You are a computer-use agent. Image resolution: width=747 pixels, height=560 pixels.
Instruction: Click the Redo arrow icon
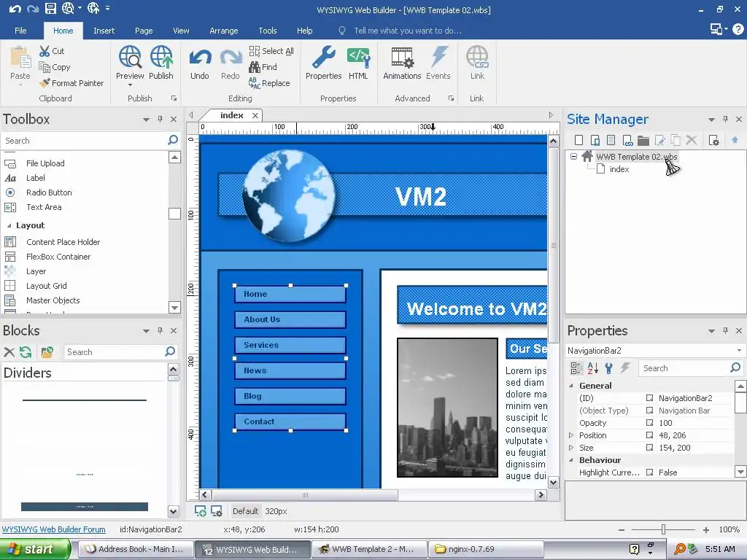[231, 58]
